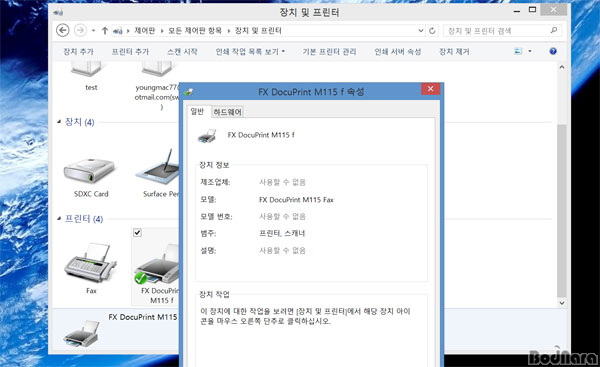Click dialog title bar printer icon

click(188, 92)
